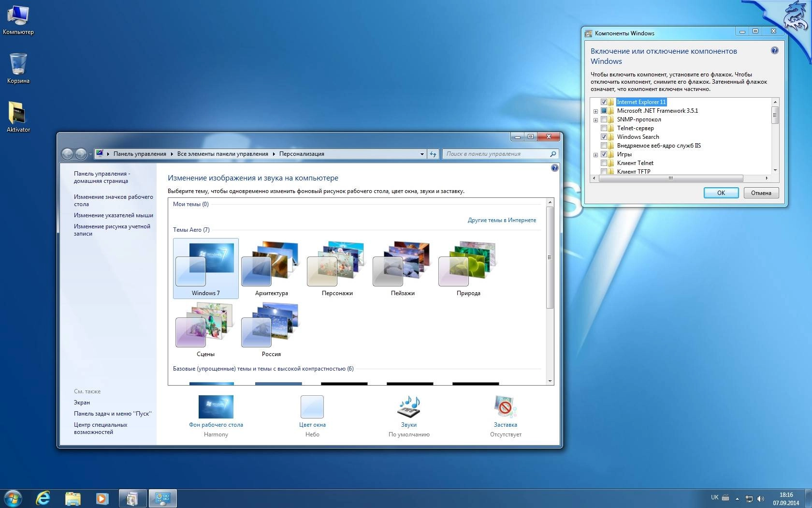Click the arrow after Панель управления in breadcrumb

point(172,154)
